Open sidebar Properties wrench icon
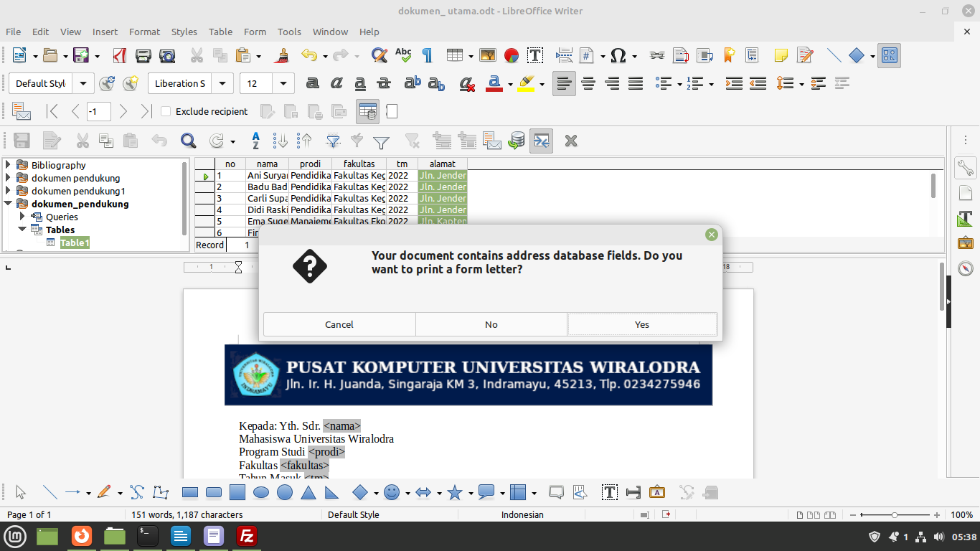The image size is (980, 551). [966, 168]
